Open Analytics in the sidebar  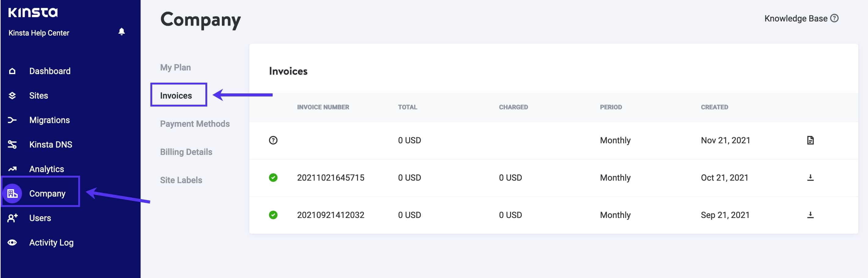click(x=46, y=169)
